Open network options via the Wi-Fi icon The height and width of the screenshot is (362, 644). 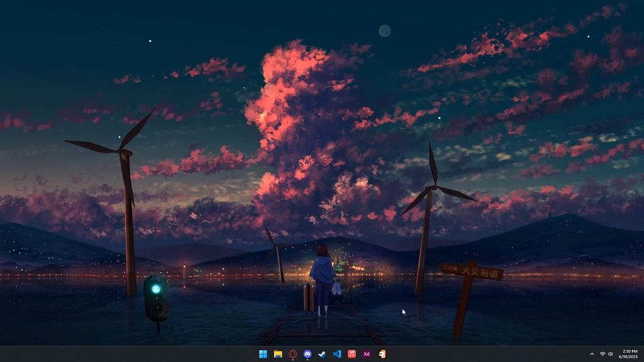pyautogui.click(x=602, y=354)
